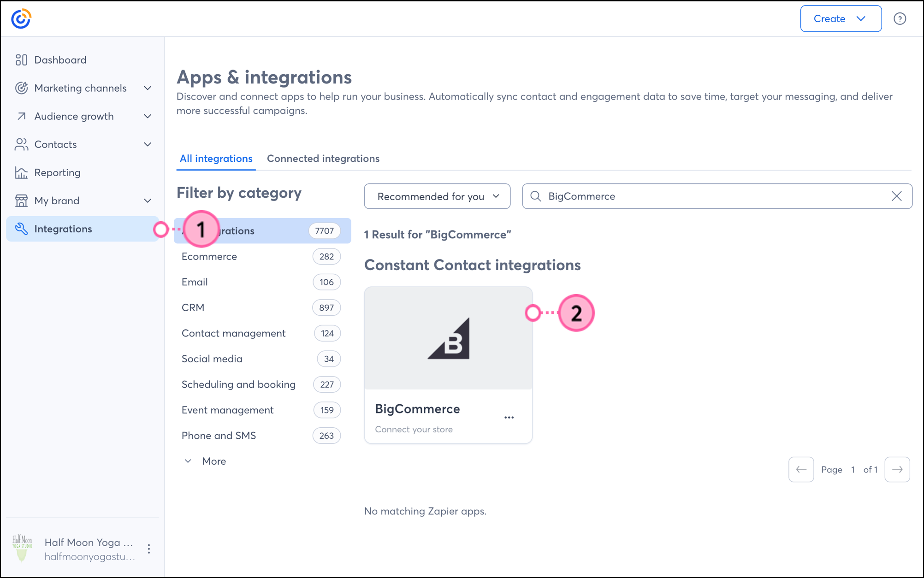The image size is (924, 578).
Task: Expand Audience growth chevron
Action: pyautogui.click(x=148, y=116)
